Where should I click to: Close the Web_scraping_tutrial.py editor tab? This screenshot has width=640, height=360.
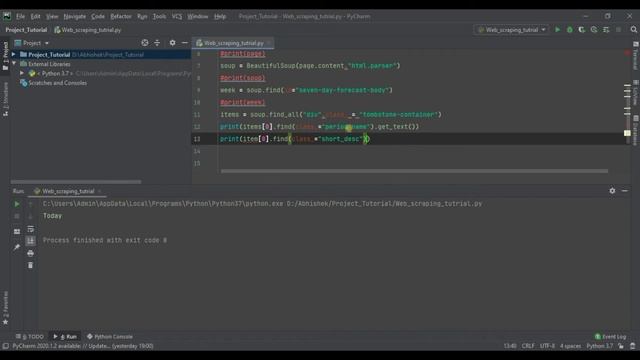tap(269, 43)
